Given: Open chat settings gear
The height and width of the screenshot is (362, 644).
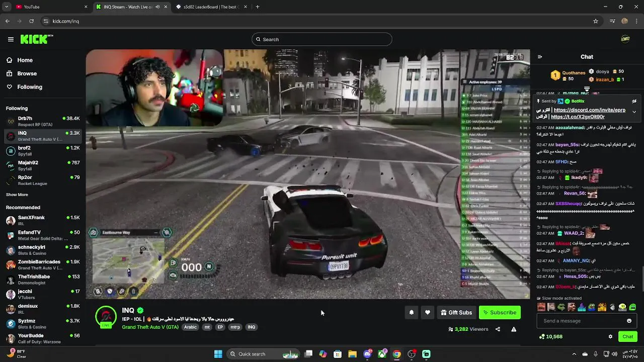Looking at the screenshot, I should (x=610, y=337).
